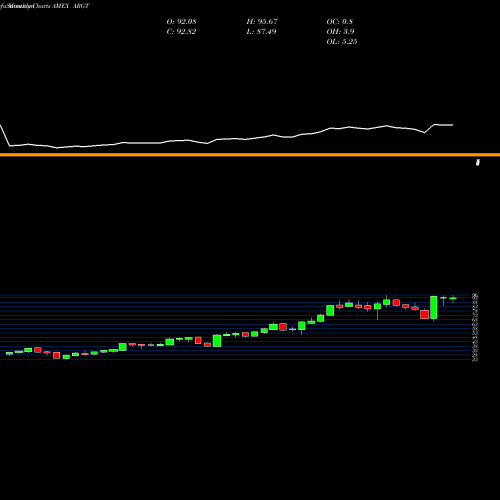Click the close price value C: 92.82

coord(181,32)
